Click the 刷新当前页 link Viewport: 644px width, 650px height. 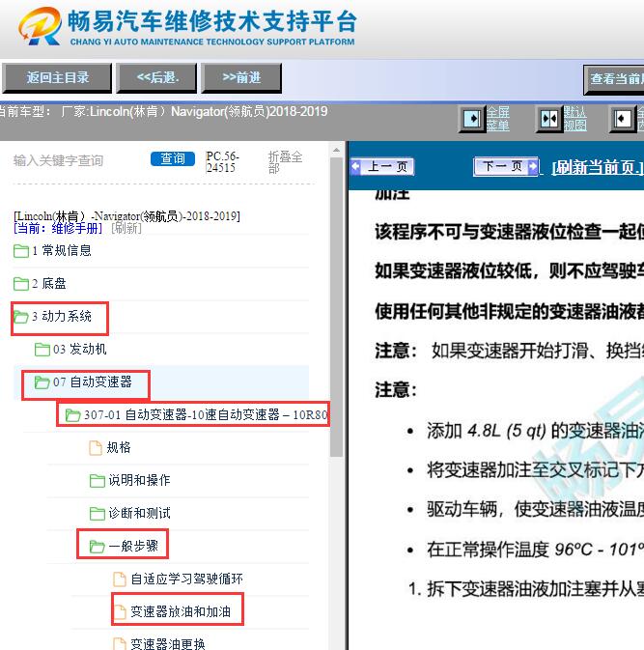598,167
